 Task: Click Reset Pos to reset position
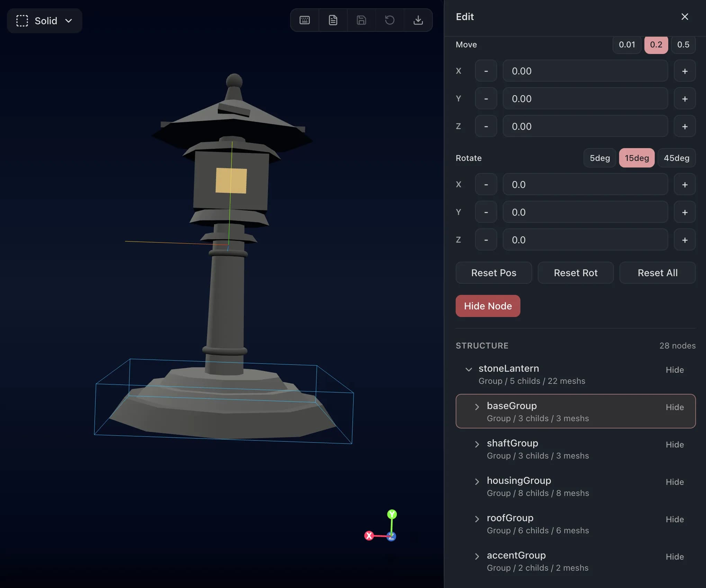click(x=493, y=273)
